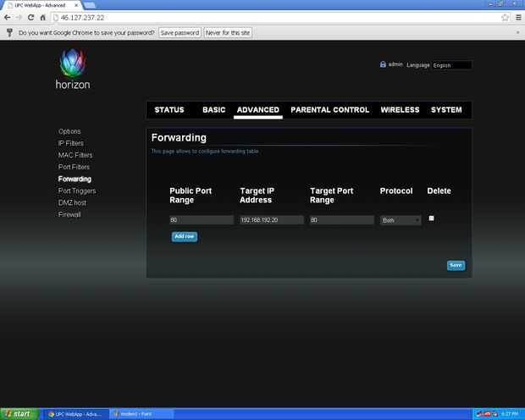The image size is (525, 420).
Task: Switch to UPC WebApp taskbar item
Action: [x=75, y=414]
